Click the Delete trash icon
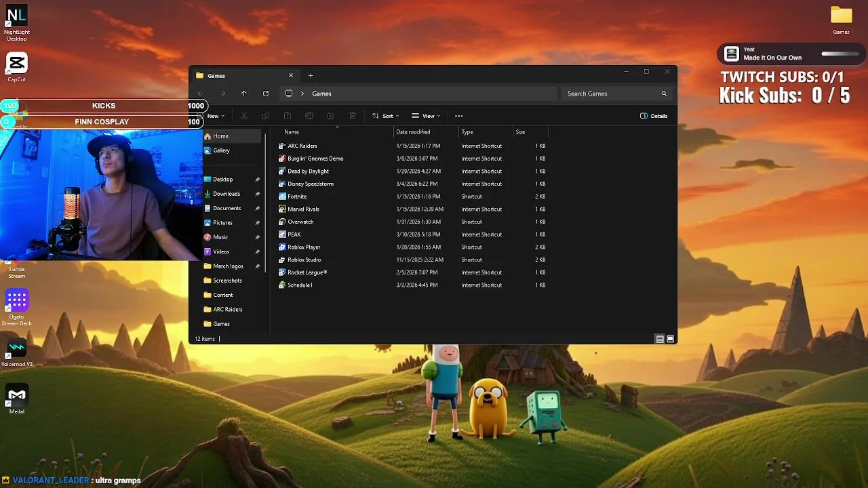Screen dimensions: 868x488 [353, 116]
